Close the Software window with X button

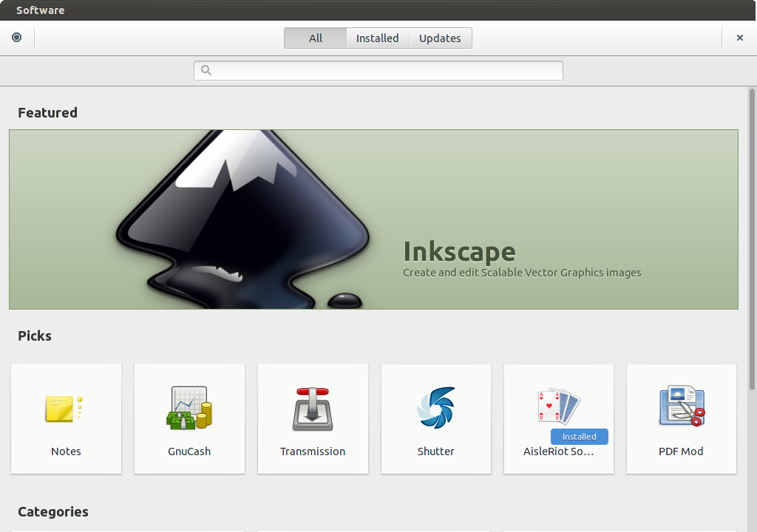739,38
